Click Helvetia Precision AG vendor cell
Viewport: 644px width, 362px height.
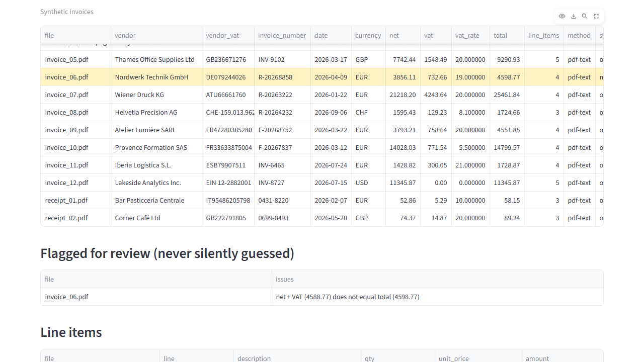tap(156, 112)
